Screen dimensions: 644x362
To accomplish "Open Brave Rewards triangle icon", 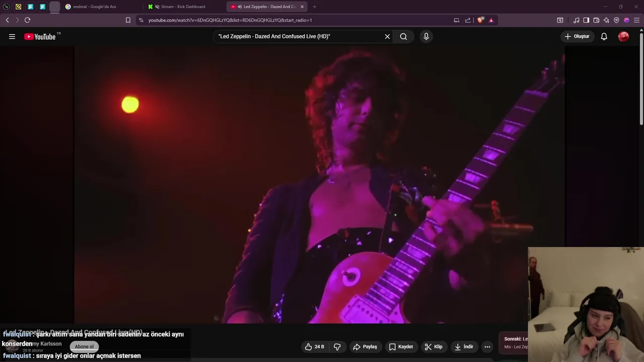I will [491, 20].
